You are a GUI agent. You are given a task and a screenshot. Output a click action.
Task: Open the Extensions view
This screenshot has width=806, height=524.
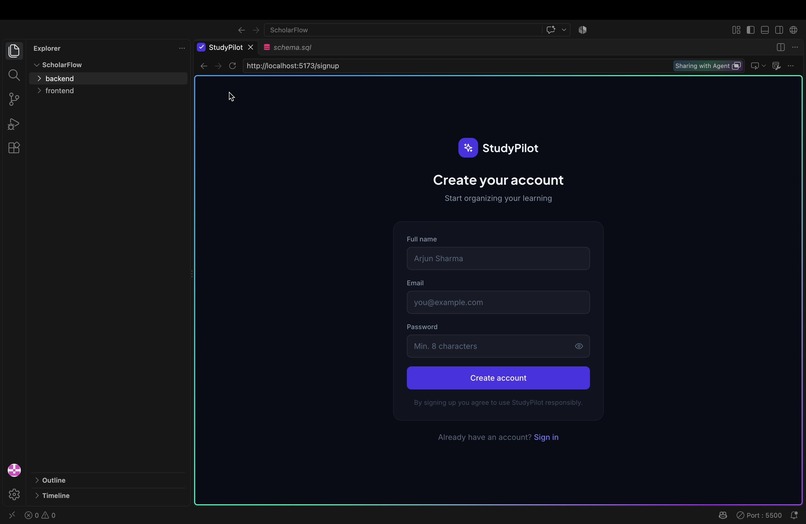(x=14, y=148)
